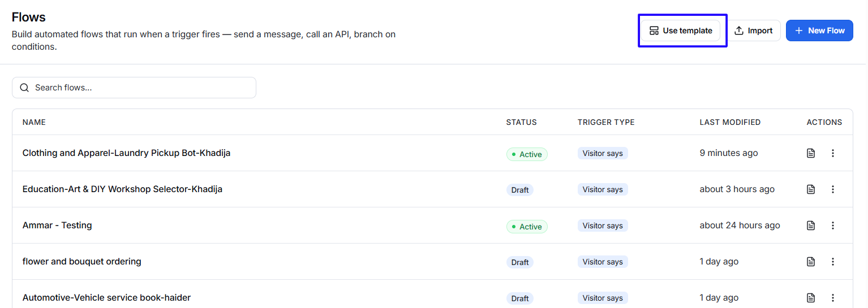Click document icon for Automotive-Vehicle service flow

811,298
